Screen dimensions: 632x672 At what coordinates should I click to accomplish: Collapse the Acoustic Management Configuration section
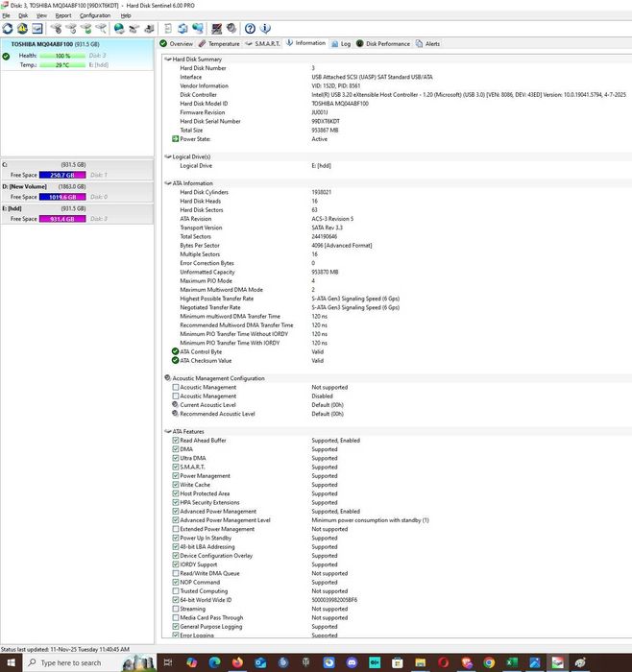click(x=168, y=378)
